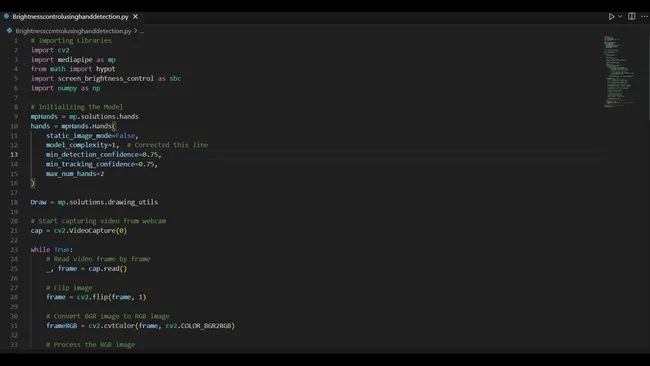Click 'frame = cv2.flip(frame, 1)' line

(x=96, y=297)
